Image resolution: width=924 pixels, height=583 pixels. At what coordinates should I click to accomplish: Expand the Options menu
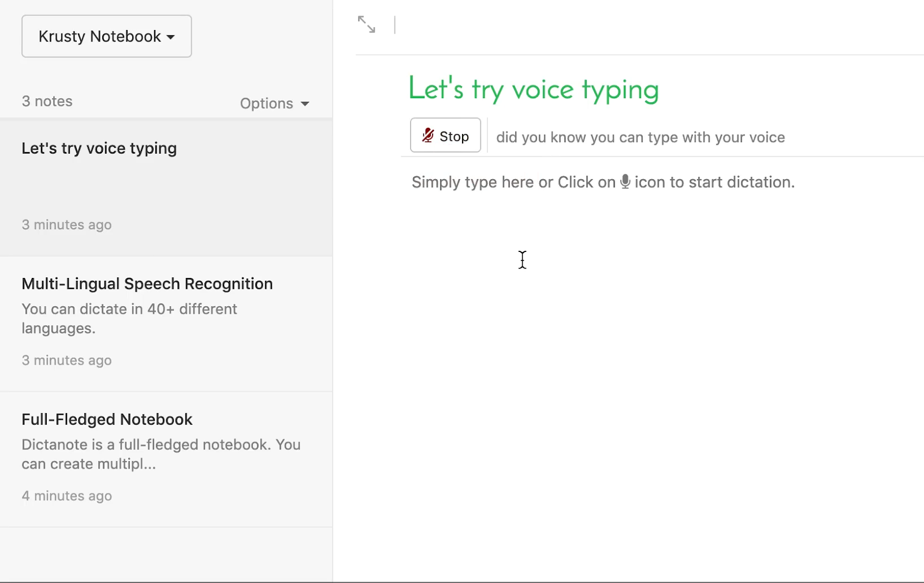pos(274,103)
